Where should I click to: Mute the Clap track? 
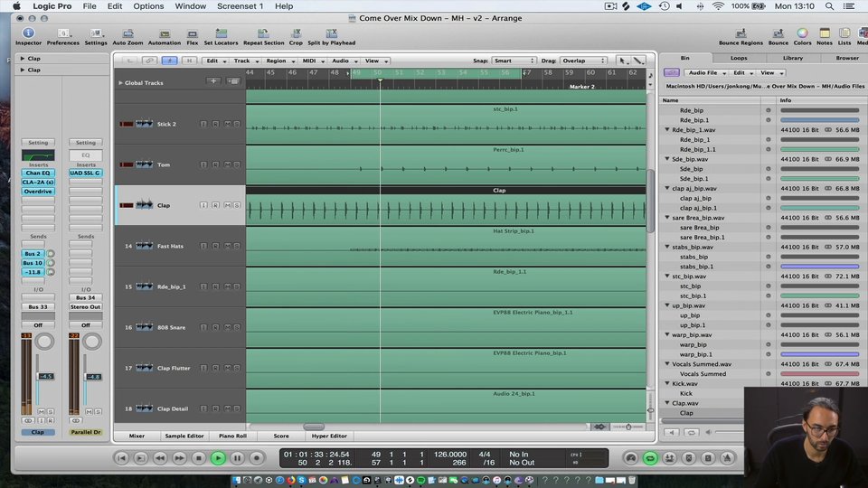tap(227, 205)
